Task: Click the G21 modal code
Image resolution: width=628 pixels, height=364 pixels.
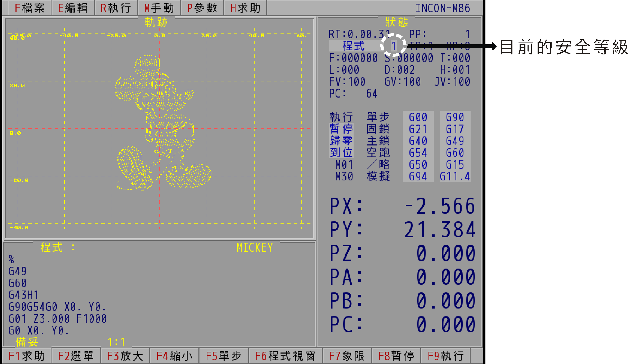Action: (x=418, y=129)
